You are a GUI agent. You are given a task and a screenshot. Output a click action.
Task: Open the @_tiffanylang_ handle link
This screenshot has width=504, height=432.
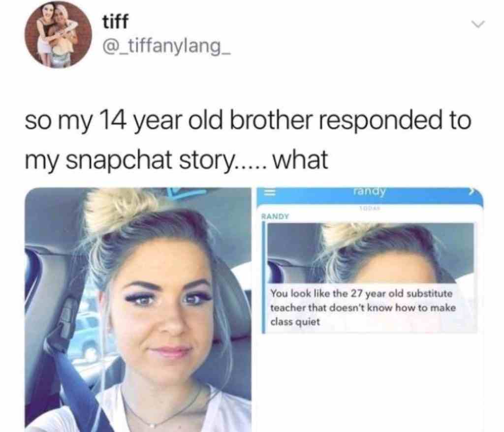pyautogui.click(x=166, y=49)
